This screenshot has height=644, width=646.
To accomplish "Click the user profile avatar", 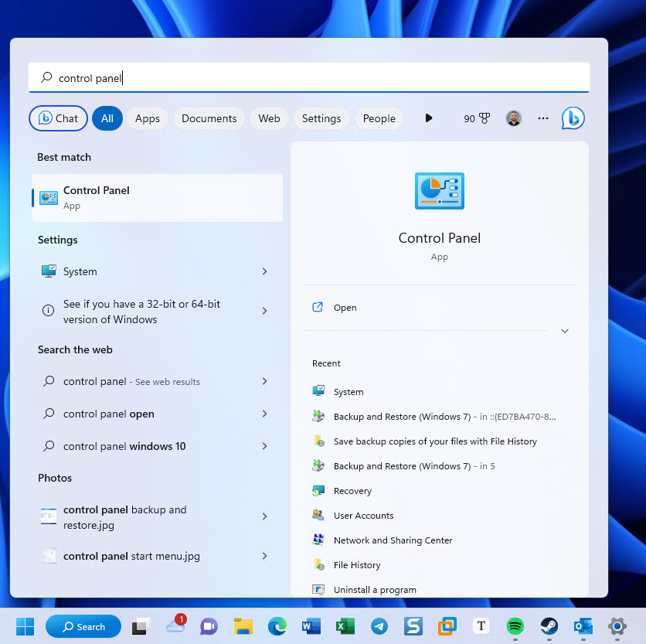I will 513,118.
